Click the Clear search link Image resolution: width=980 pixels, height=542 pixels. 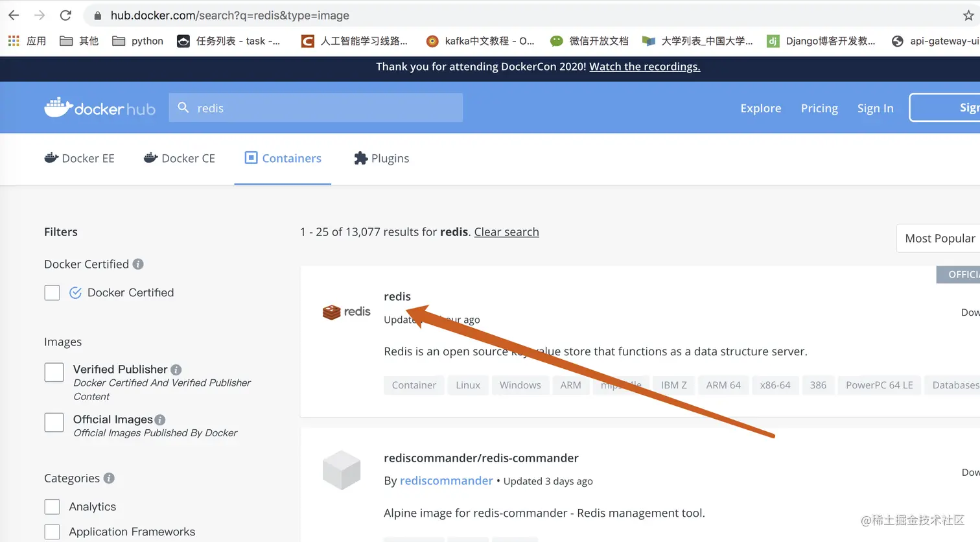[x=506, y=231]
